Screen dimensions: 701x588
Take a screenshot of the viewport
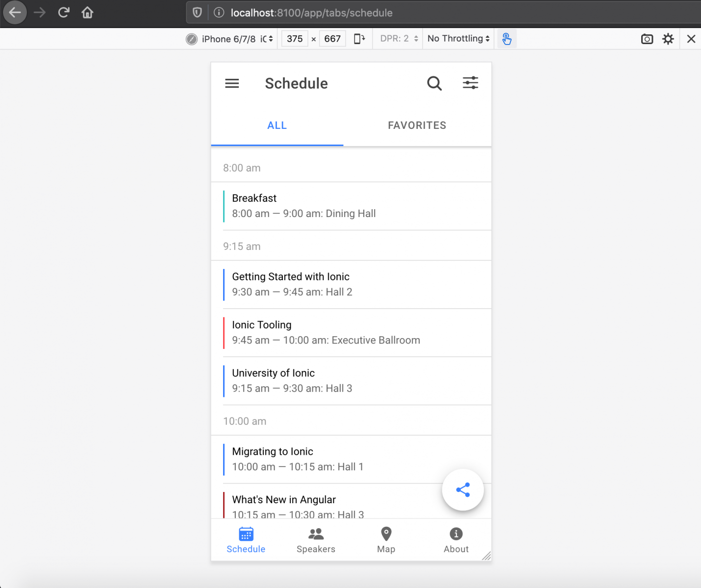647,39
